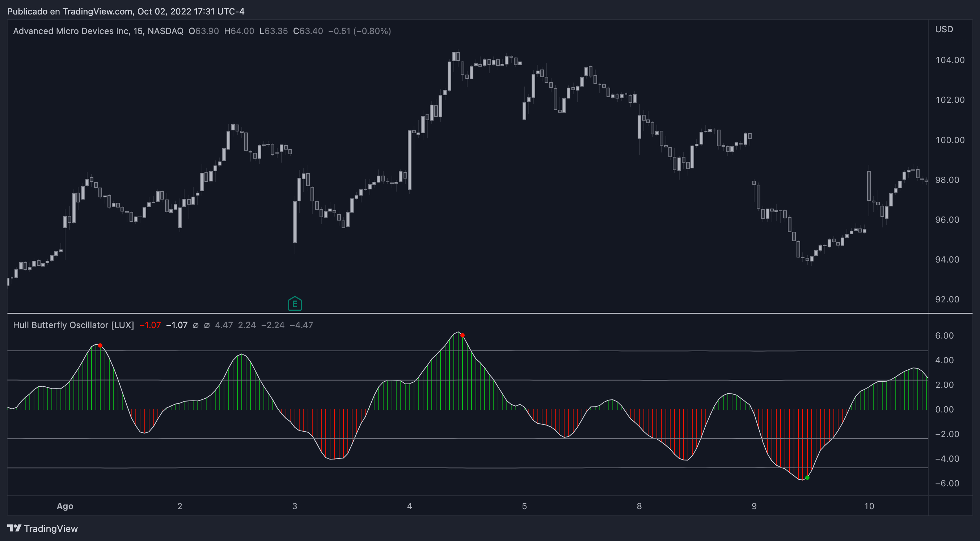
Task: Click date label '4' on time axis
Action: (409, 506)
